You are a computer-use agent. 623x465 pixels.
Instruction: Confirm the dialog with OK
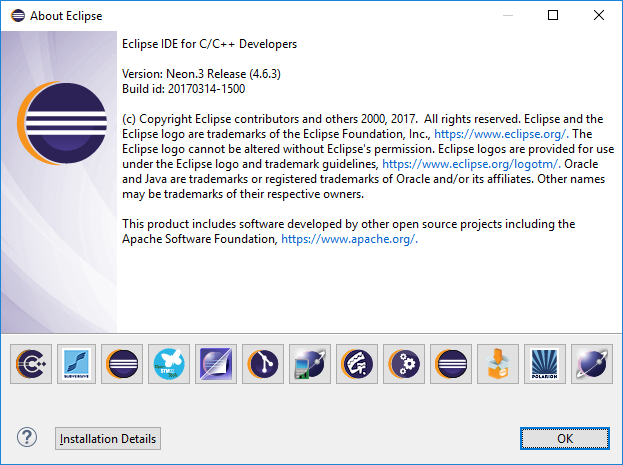pos(565,438)
